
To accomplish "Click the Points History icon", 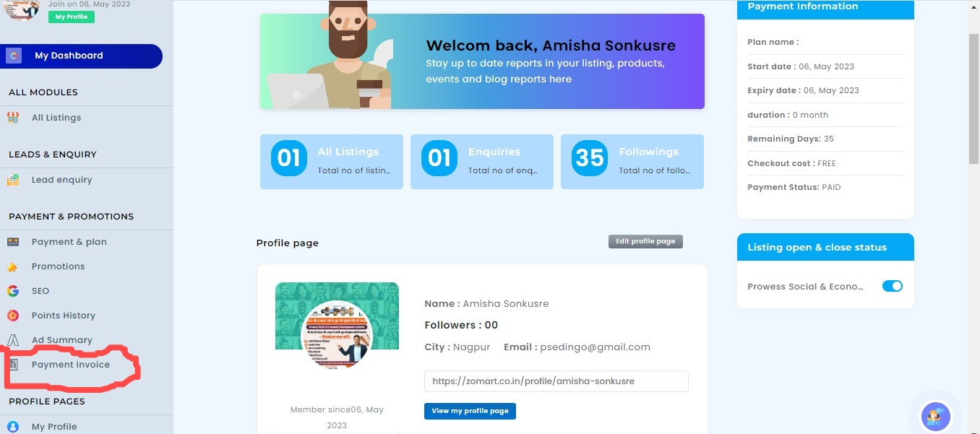I will coord(13,316).
